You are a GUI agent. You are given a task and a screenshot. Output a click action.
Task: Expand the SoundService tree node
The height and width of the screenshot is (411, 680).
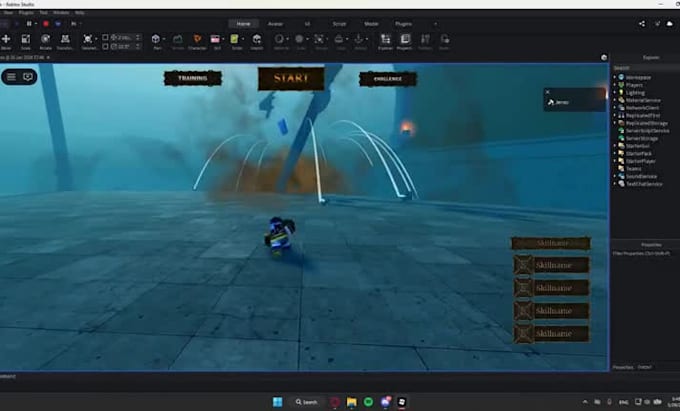click(x=615, y=176)
